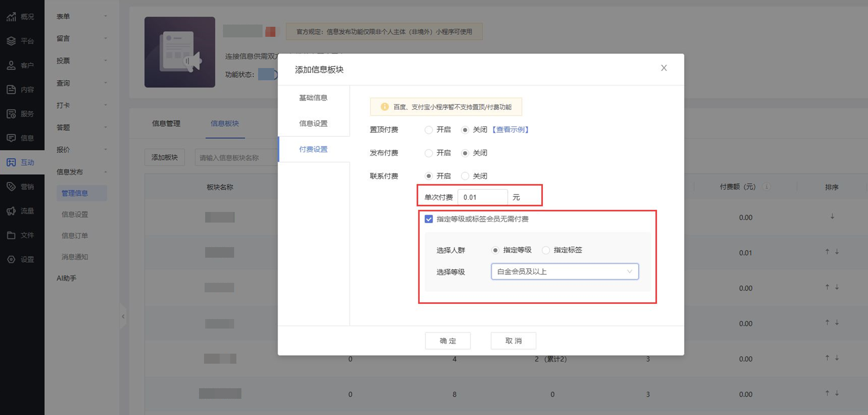Open the 文件 folder icon in sidebar
The width and height of the screenshot is (868, 415).
11,235
